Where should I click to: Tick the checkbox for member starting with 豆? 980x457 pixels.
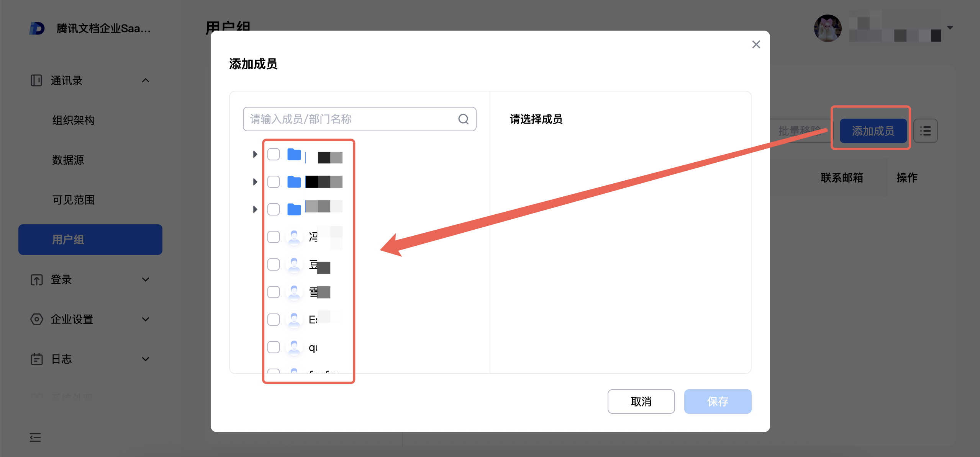(274, 264)
